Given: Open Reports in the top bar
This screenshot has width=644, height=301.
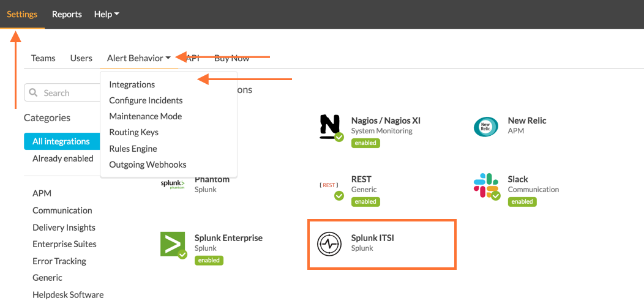Looking at the screenshot, I should [x=67, y=14].
